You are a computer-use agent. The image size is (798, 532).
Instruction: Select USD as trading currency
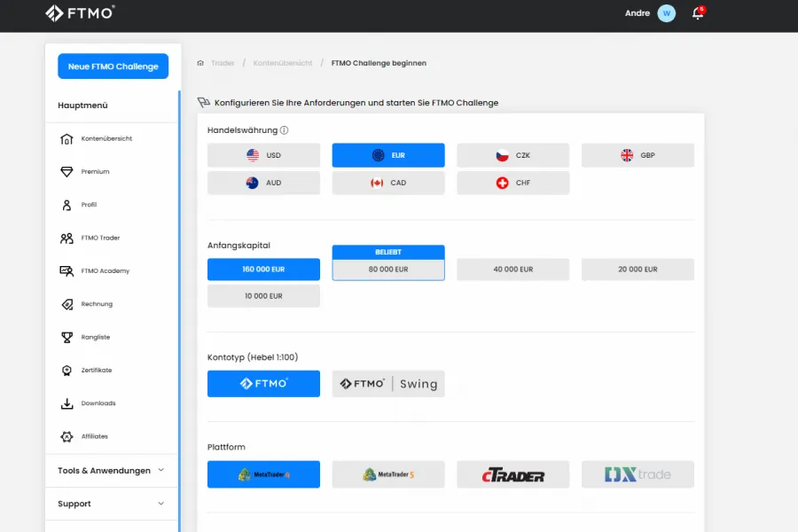click(263, 155)
